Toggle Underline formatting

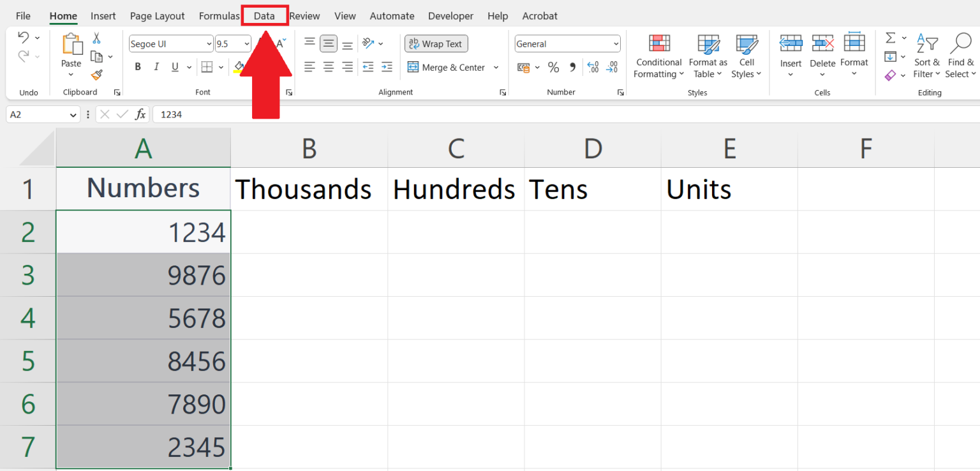point(175,67)
